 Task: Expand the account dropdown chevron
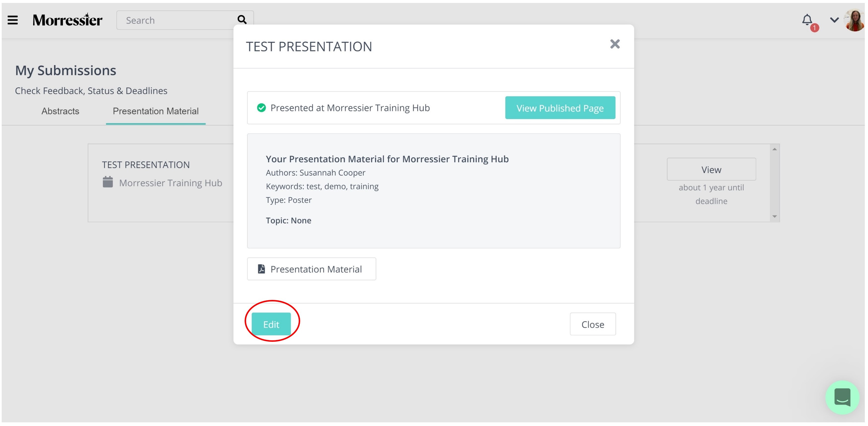[834, 20]
